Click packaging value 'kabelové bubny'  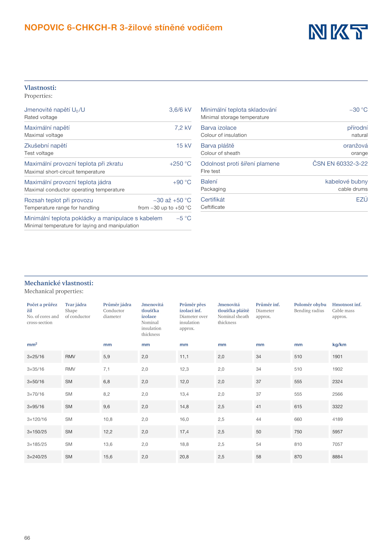(x=346, y=181)
